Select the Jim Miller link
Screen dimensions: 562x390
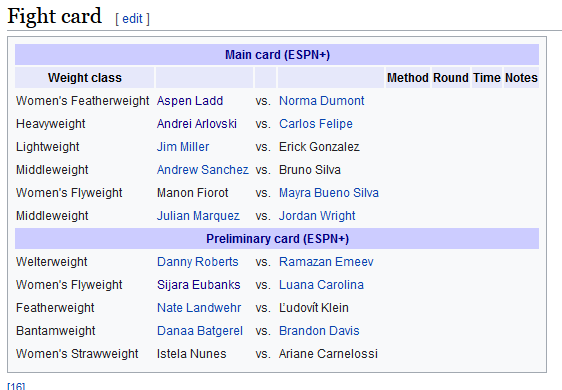click(182, 147)
